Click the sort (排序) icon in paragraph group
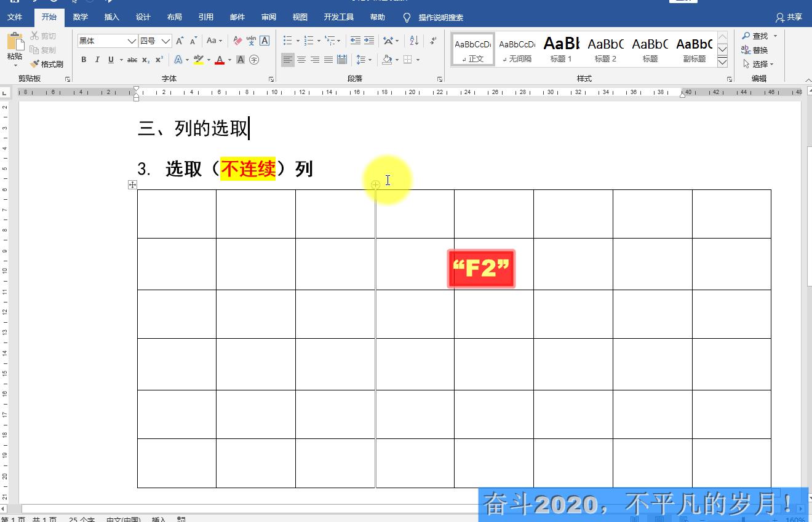The image size is (812, 522). point(413,40)
